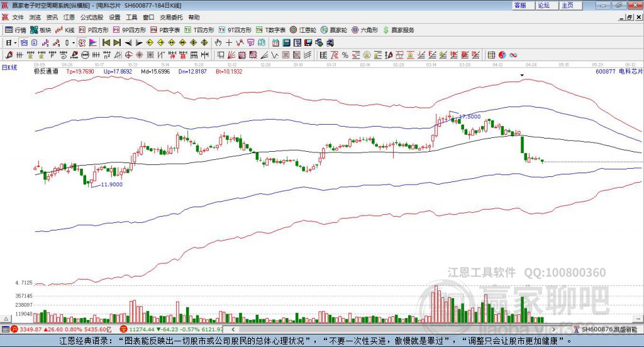Open the 公式选股 menu
The image size is (644, 347).
[x=92, y=17]
